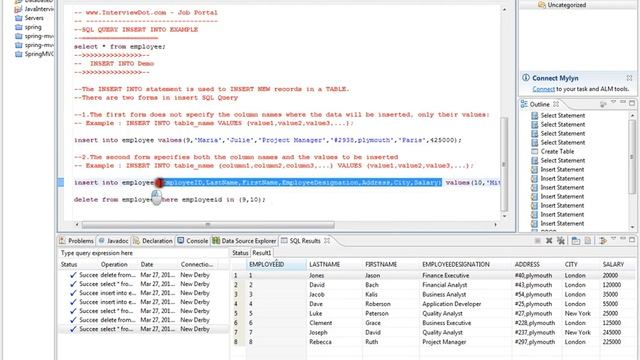The image size is (640, 360).
Task: Click the 'select * from employee;' line
Action: (x=120, y=47)
